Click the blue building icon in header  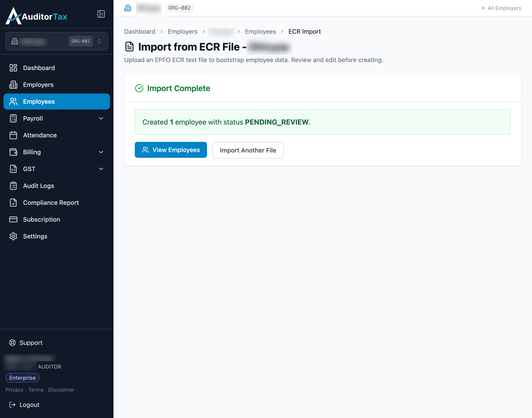(127, 8)
